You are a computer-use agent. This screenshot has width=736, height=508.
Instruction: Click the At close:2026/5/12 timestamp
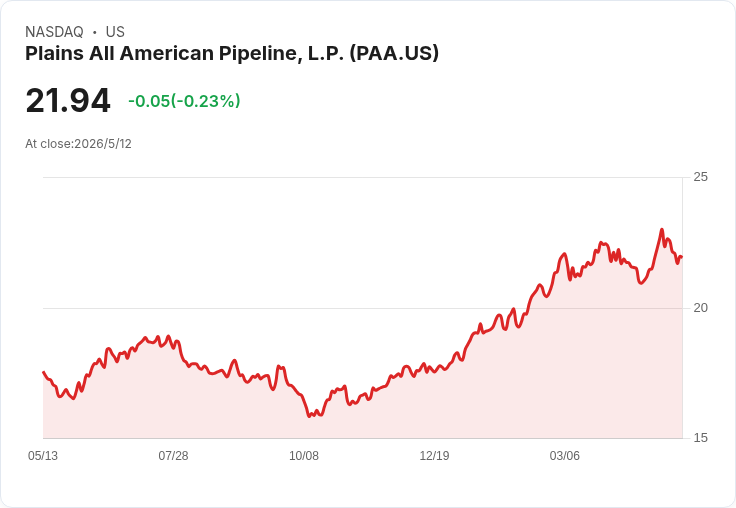[78, 144]
